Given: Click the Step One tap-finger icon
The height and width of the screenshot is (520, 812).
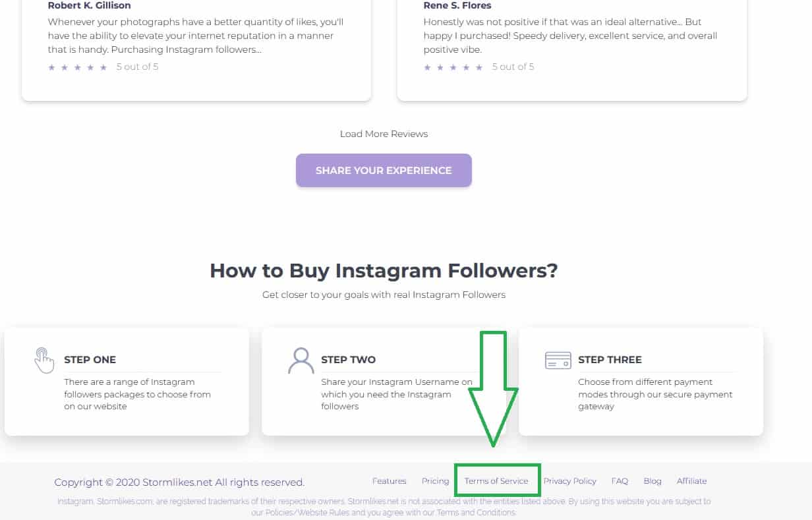Looking at the screenshot, I should point(44,361).
